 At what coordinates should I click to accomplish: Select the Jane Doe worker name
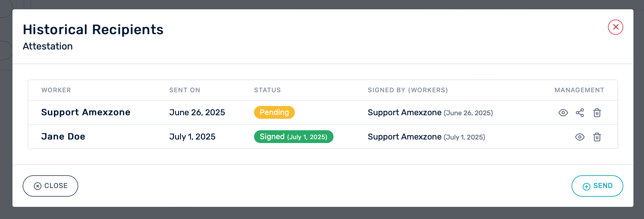tap(63, 137)
